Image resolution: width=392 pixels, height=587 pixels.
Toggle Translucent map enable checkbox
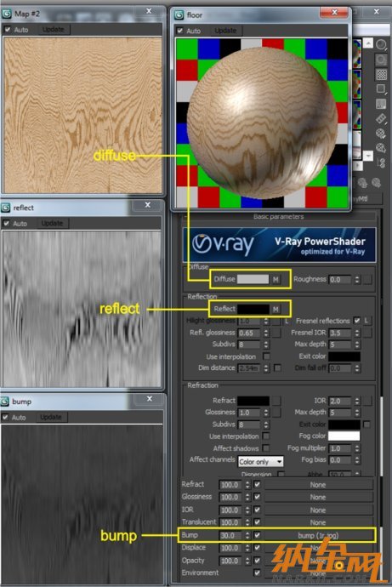(257, 521)
